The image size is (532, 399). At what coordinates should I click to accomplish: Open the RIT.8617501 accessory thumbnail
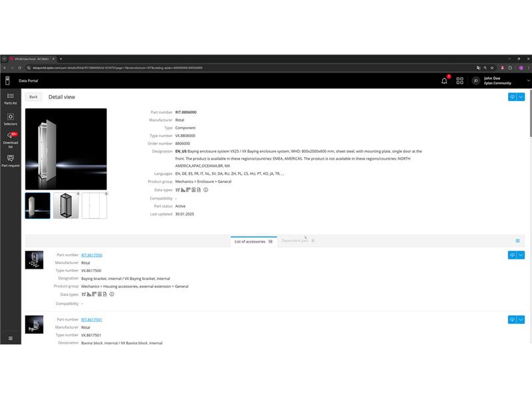point(35,325)
